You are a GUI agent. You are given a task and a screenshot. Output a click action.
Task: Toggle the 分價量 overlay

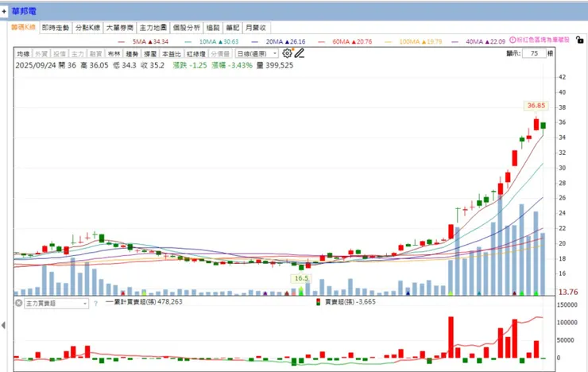pos(220,54)
